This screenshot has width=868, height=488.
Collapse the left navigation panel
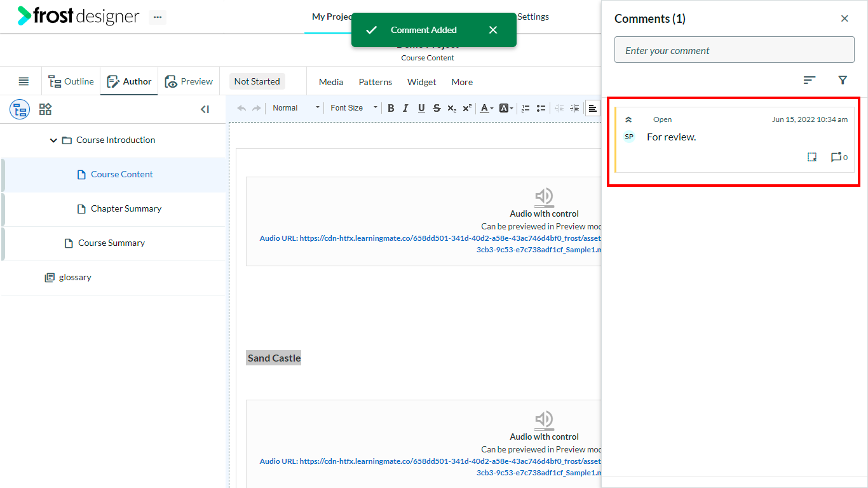click(205, 109)
